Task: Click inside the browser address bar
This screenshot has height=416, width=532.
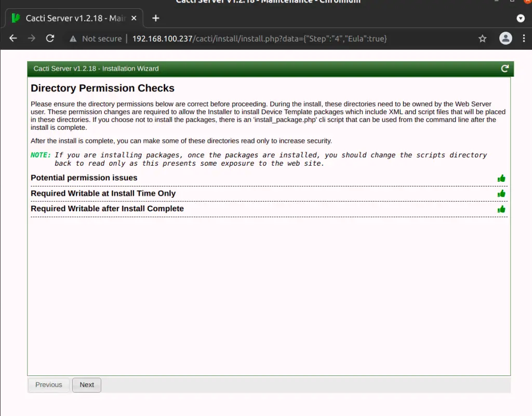Action: [x=260, y=38]
